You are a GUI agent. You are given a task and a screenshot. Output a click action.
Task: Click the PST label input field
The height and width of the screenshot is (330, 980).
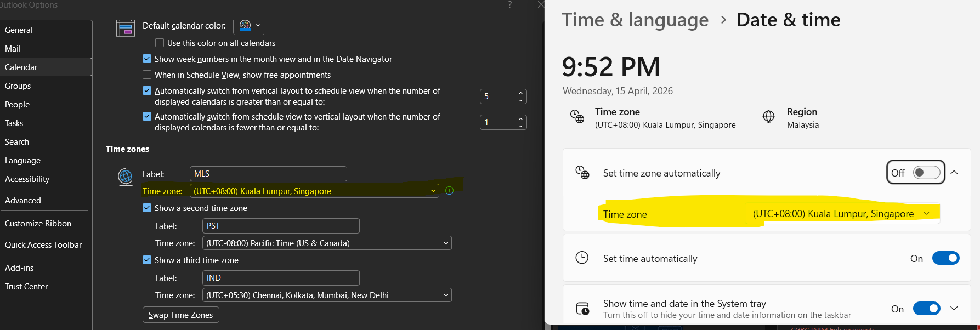click(x=281, y=226)
